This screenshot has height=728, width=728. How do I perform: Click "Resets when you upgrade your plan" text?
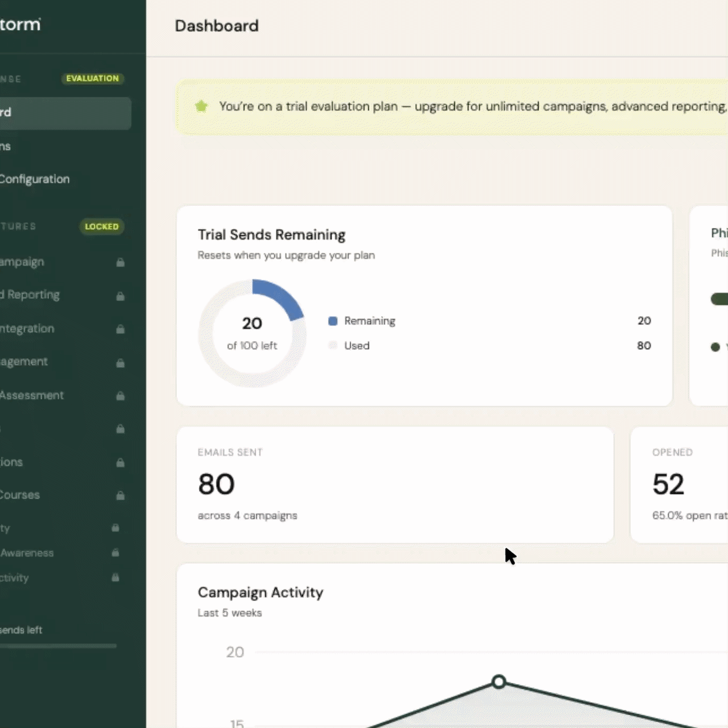point(286,255)
